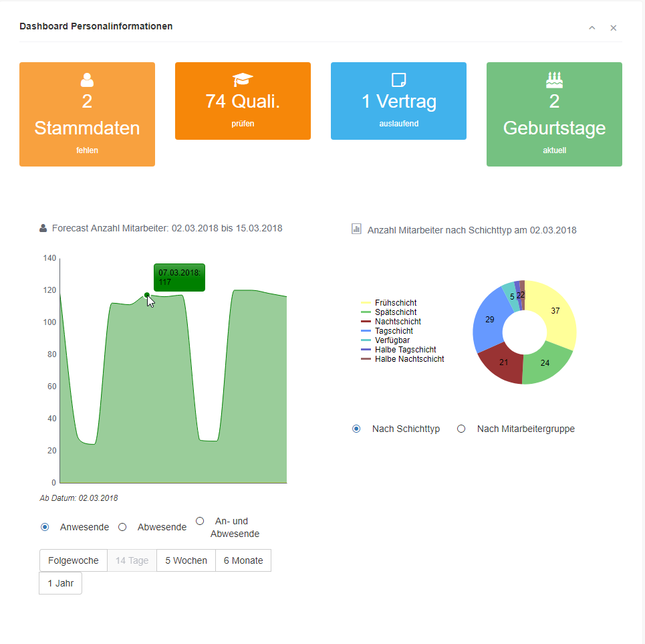Click the person icon on Stammdaten tile

(87, 80)
